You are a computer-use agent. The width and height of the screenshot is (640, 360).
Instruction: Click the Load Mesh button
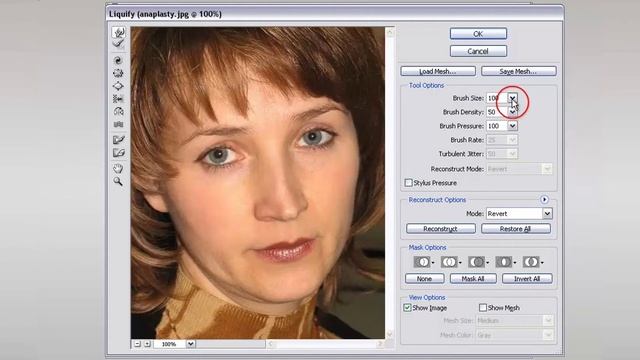pyautogui.click(x=438, y=71)
